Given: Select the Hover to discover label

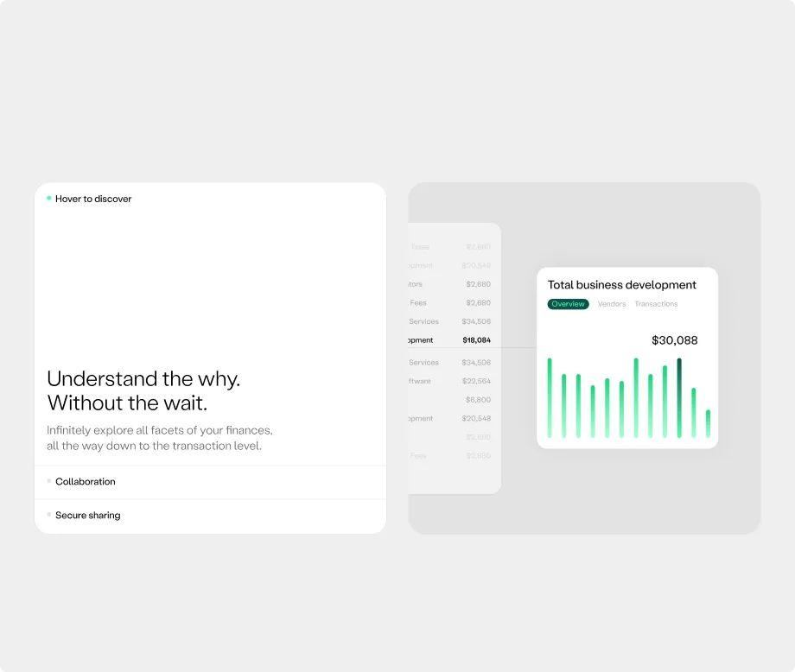Looking at the screenshot, I should click(93, 199).
